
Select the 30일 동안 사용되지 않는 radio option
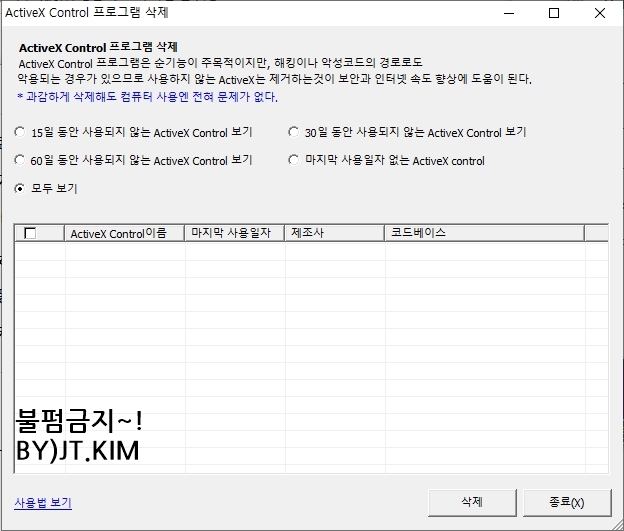(294, 132)
